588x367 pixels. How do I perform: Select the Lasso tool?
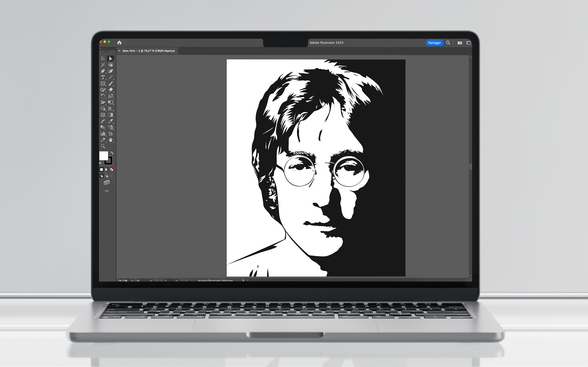[111, 65]
